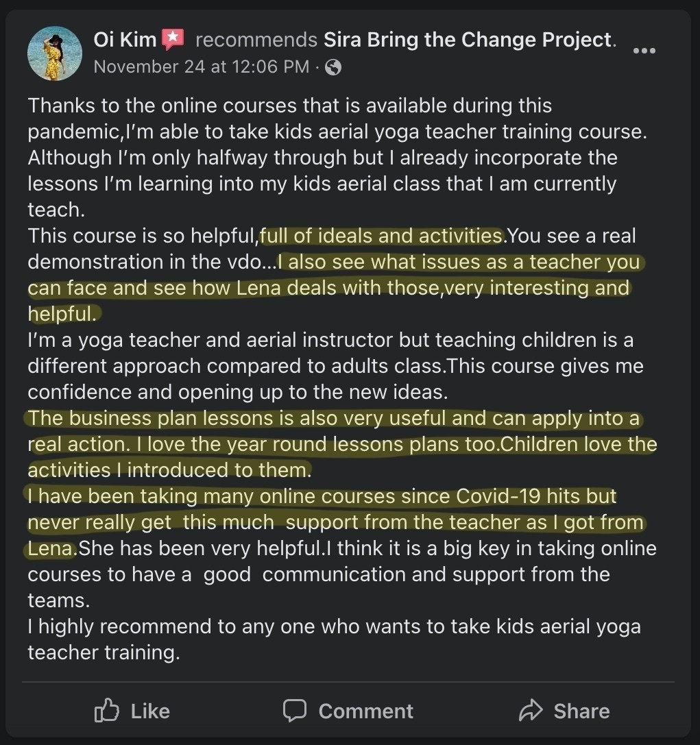Screen dimensions: 700x745
Task: Click highlighted text 'full of ideals and activities'
Action: click(x=381, y=236)
